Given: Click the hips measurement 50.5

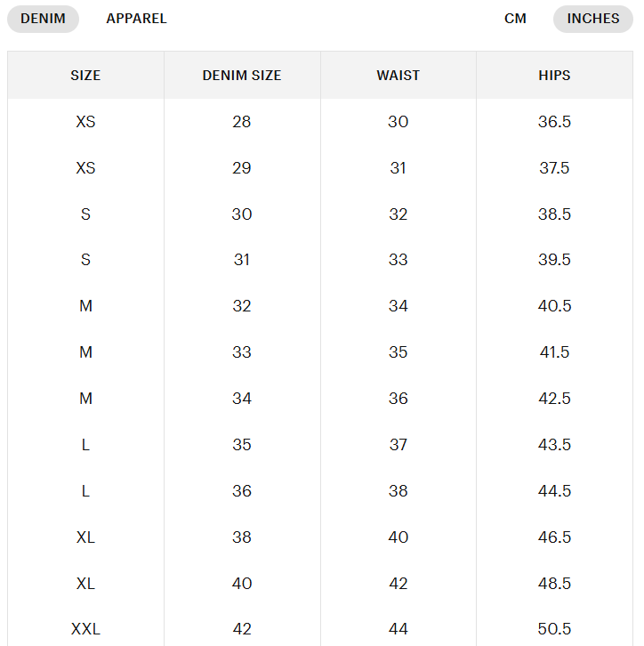Looking at the screenshot, I should [554, 629].
